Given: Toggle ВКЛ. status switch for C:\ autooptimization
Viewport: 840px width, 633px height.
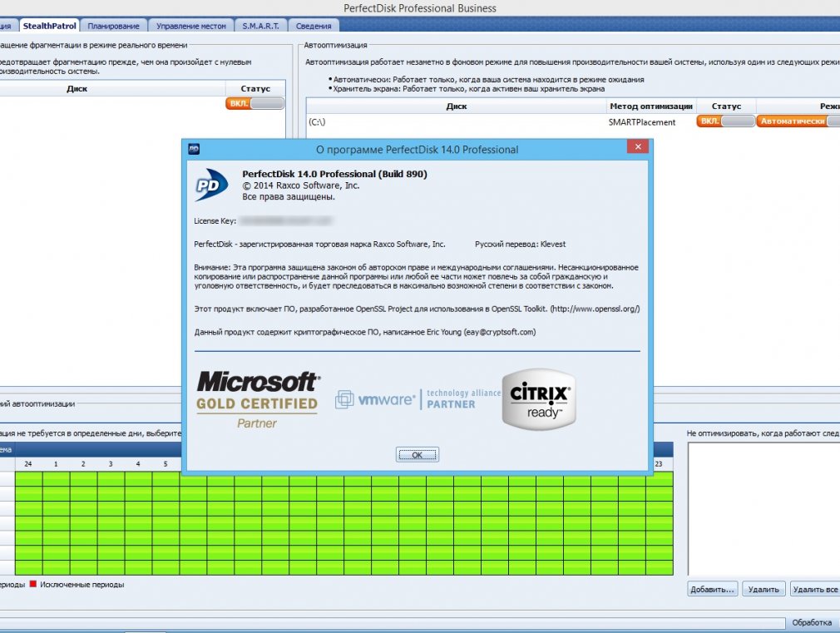Looking at the screenshot, I should 726,121.
